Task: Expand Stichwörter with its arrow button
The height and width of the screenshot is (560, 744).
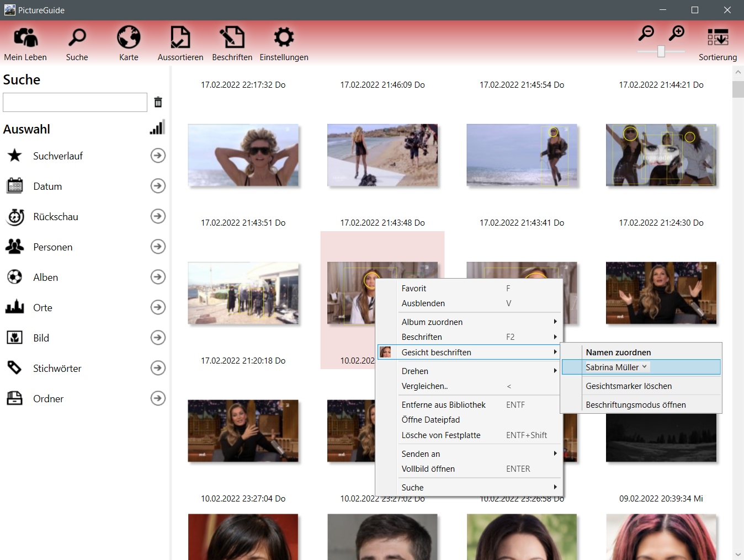Action: [x=158, y=368]
